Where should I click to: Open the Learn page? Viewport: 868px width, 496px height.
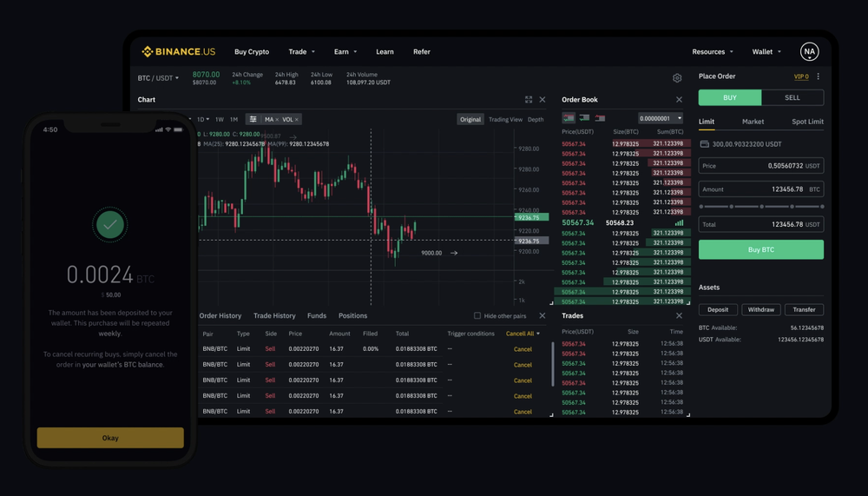(385, 51)
